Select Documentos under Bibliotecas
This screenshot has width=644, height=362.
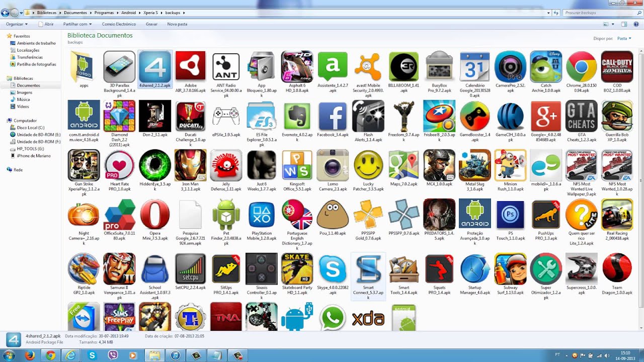(x=28, y=85)
